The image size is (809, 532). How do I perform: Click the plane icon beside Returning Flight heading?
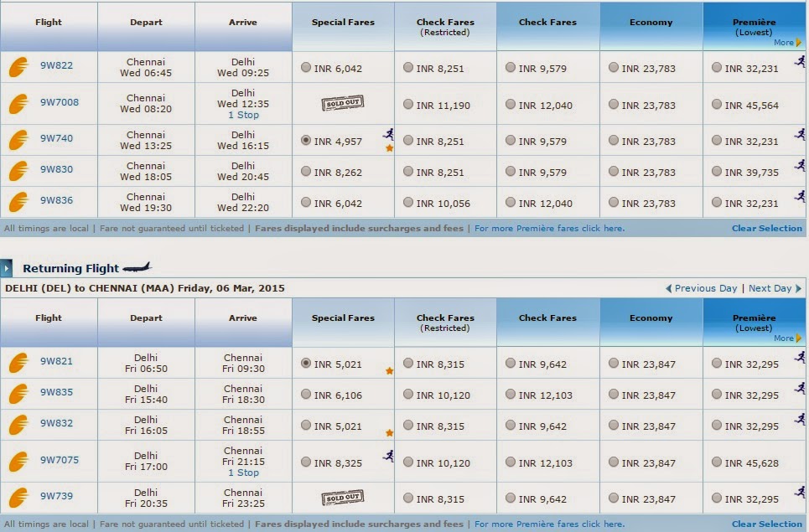pyautogui.click(x=137, y=267)
